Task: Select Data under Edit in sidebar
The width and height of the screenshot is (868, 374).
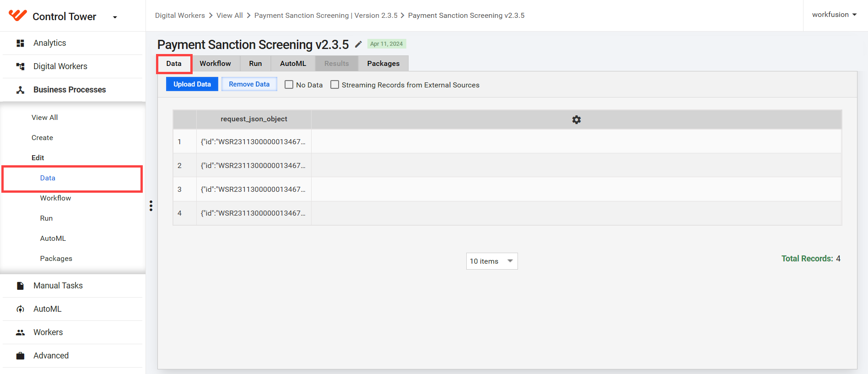Action: [x=48, y=178]
